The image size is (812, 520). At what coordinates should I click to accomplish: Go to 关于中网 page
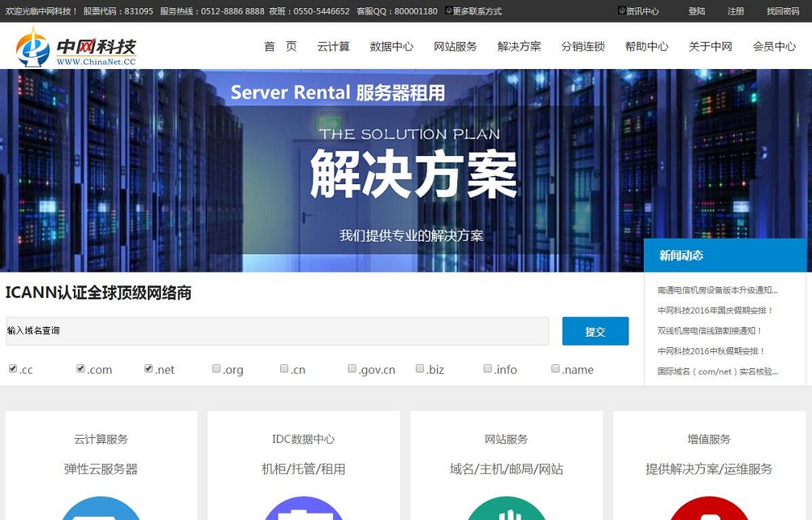tap(710, 46)
